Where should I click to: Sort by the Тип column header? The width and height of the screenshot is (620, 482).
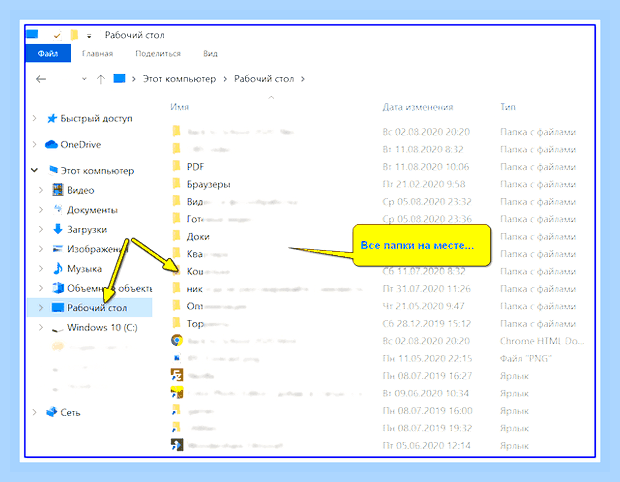(x=508, y=107)
